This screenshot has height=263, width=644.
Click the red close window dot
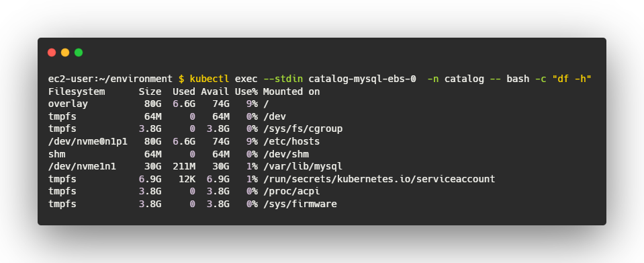pyautogui.click(x=52, y=52)
